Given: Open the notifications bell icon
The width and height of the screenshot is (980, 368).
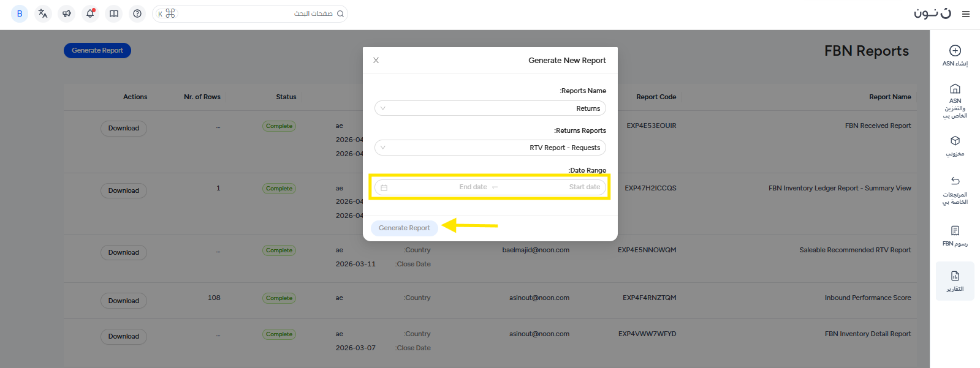Looking at the screenshot, I should tap(90, 13).
